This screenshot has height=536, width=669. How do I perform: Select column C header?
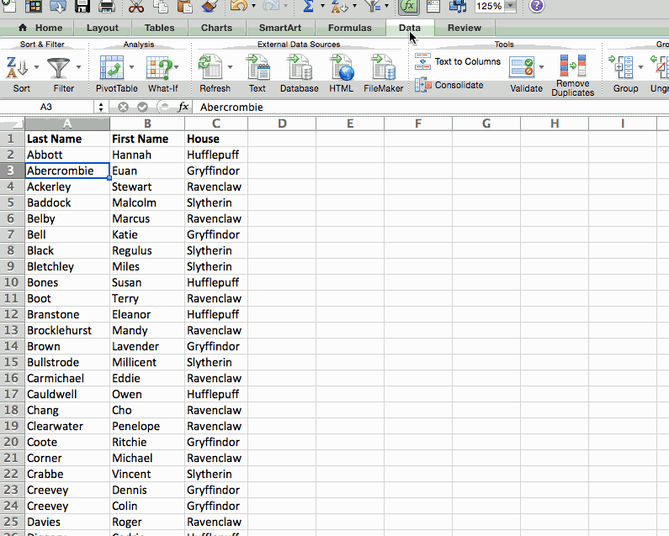215,123
